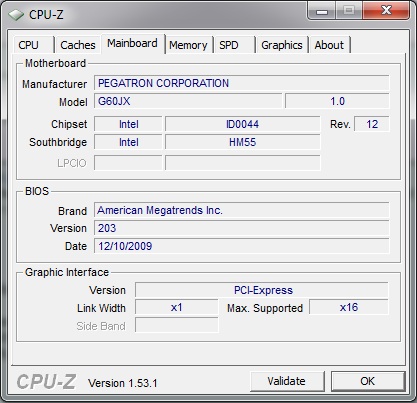Click the Southbridge vendor Intel field

[128, 142]
